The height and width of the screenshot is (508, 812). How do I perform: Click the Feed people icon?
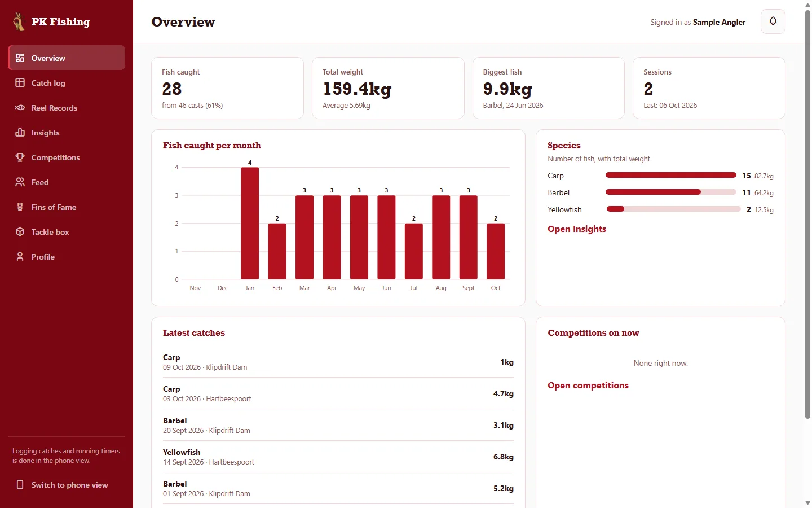click(20, 182)
